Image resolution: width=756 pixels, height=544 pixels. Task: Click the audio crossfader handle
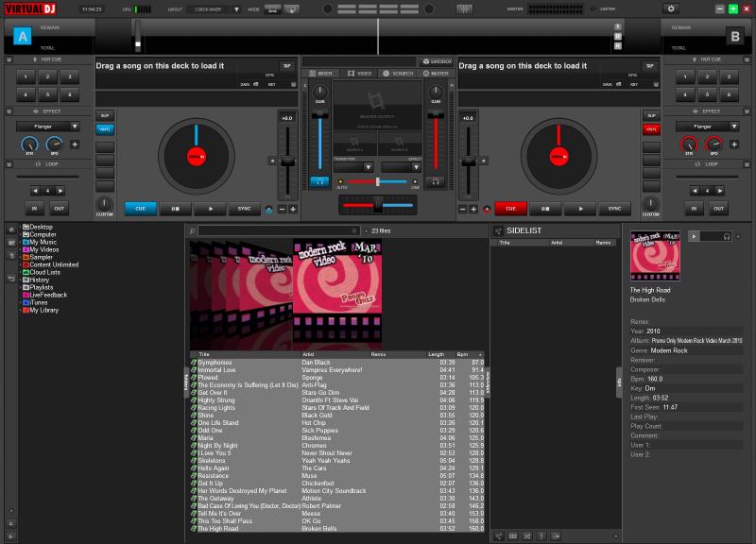pyautogui.click(x=379, y=205)
